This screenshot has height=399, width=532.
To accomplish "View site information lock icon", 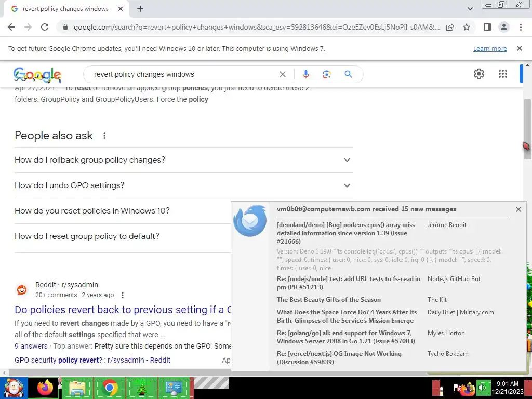I will click(x=66, y=27).
